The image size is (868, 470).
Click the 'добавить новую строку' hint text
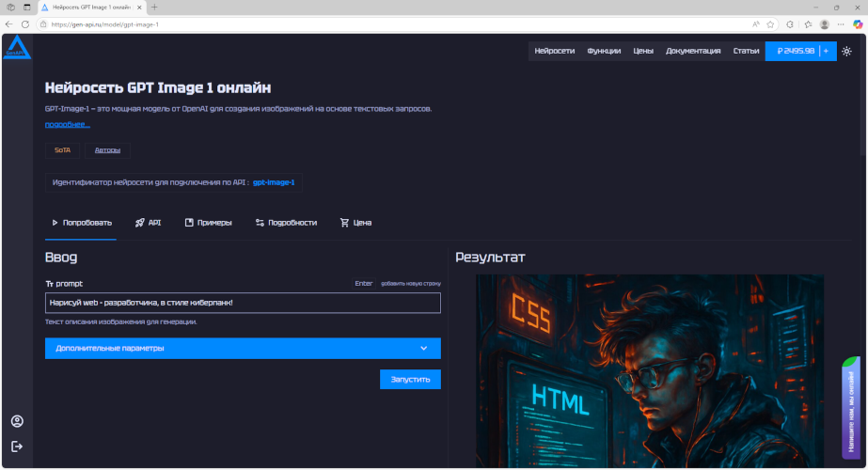click(411, 284)
